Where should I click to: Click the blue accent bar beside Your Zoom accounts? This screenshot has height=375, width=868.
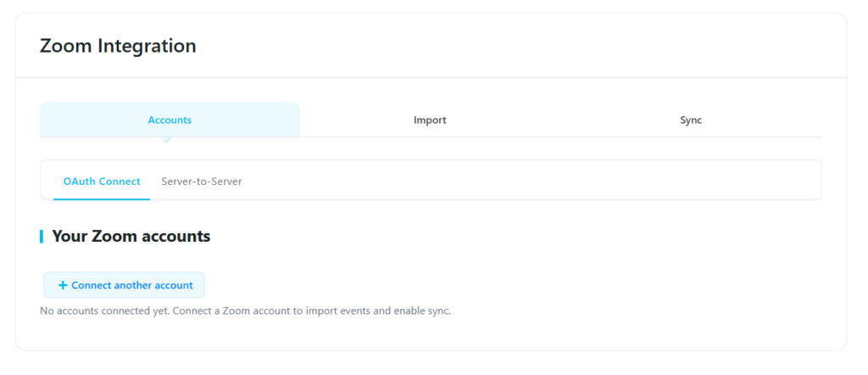[42, 237]
